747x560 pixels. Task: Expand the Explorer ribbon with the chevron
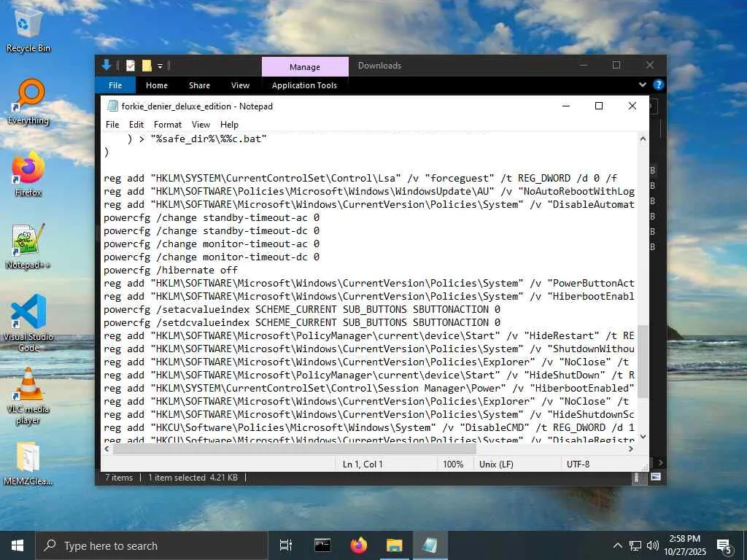tap(643, 85)
